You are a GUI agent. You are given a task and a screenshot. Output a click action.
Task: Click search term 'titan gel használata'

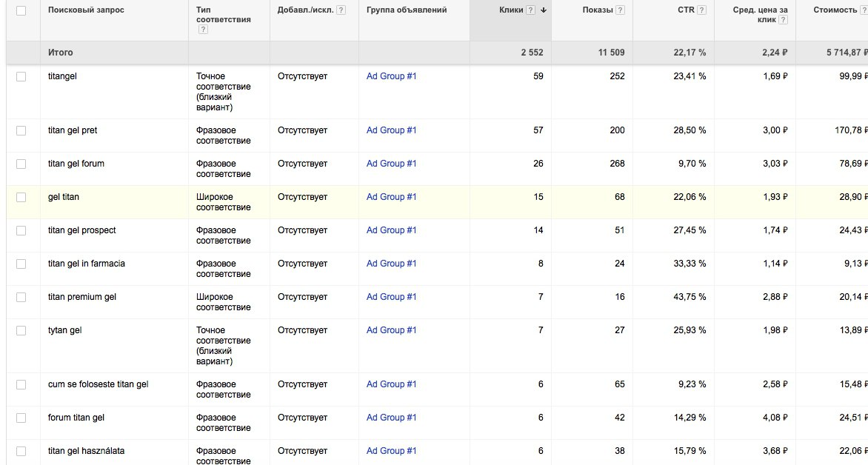(87, 451)
